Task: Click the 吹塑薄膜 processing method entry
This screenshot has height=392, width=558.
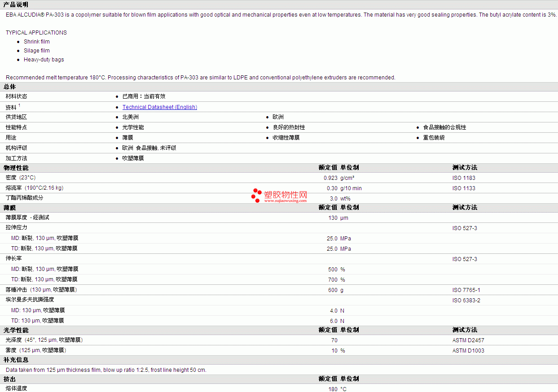Action: click(133, 158)
